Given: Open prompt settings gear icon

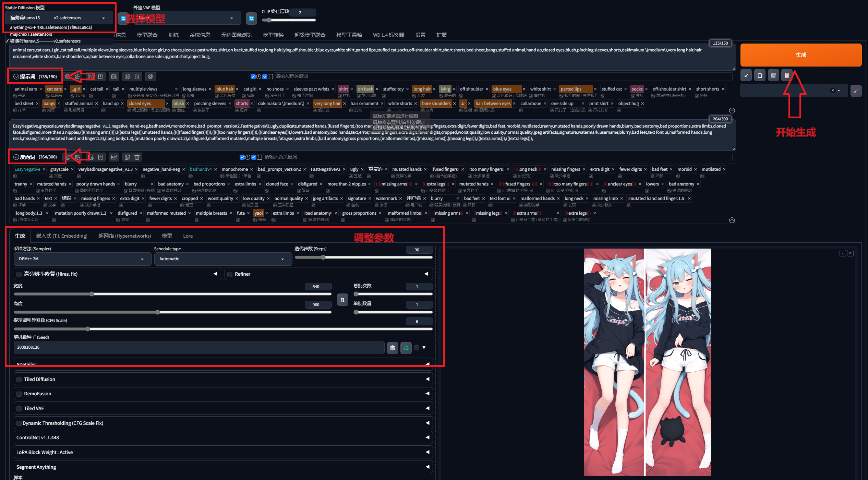Looking at the screenshot, I should coord(77,76).
